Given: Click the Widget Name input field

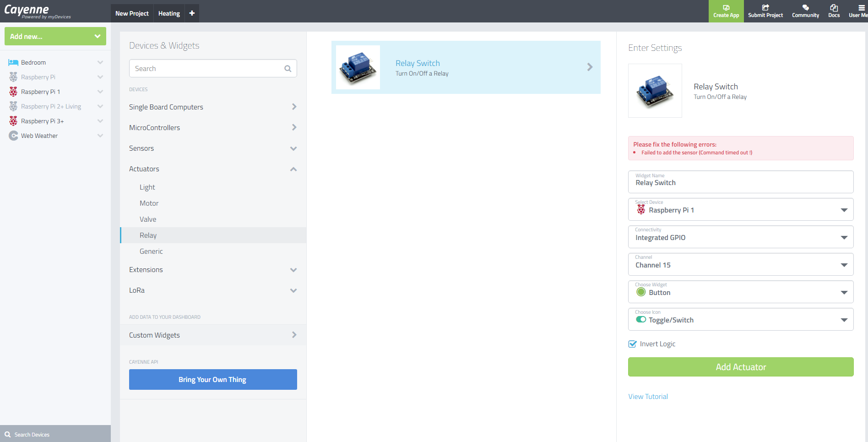Looking at the screenshot, I should [x=741, y=182].
